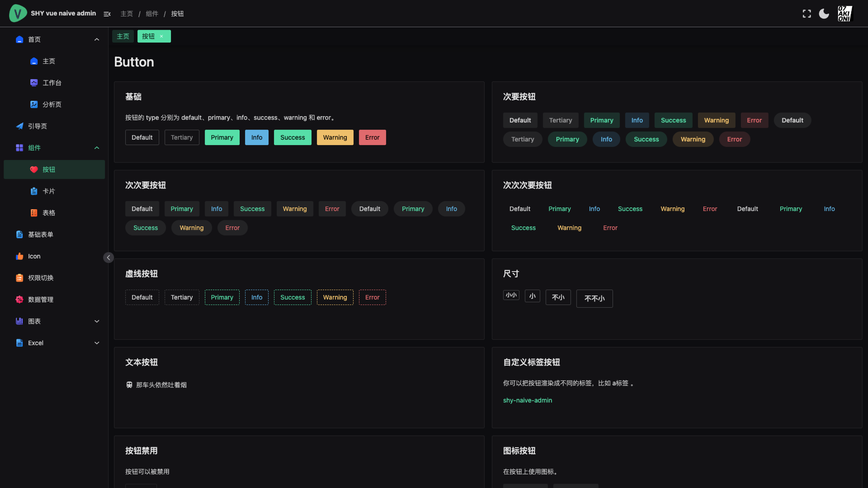Go to the 数据管理 data management page
The height and width of the screenshot is (488, 868).
click(x=41, y=300)
